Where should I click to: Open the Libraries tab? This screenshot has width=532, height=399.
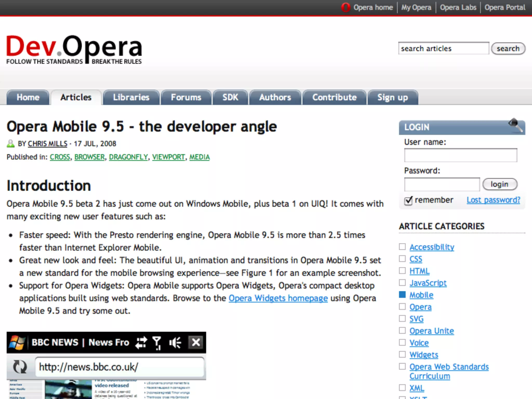click(131, 97)
